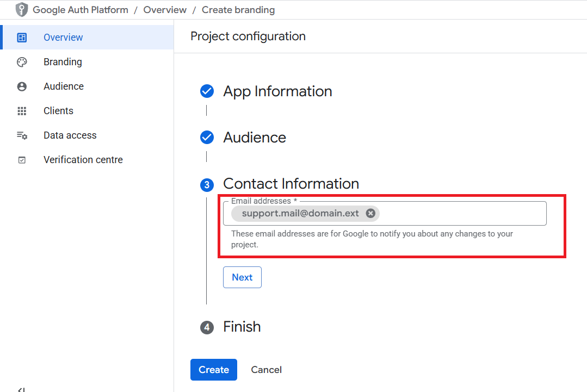
Task: Open the Data access sidebar item
Action: [x=87, y=135]
